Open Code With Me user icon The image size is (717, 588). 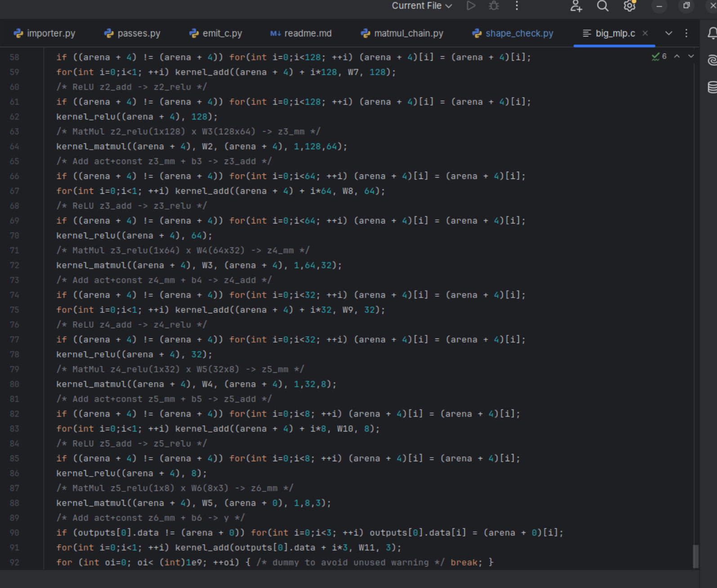pyautogui.click(x=576, y=6)
